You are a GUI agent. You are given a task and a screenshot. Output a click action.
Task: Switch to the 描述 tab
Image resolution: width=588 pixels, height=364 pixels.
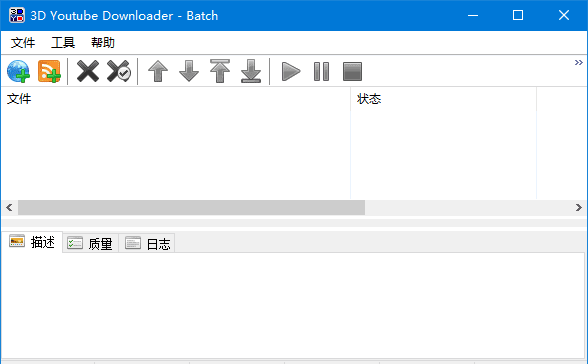pos(32,242)
